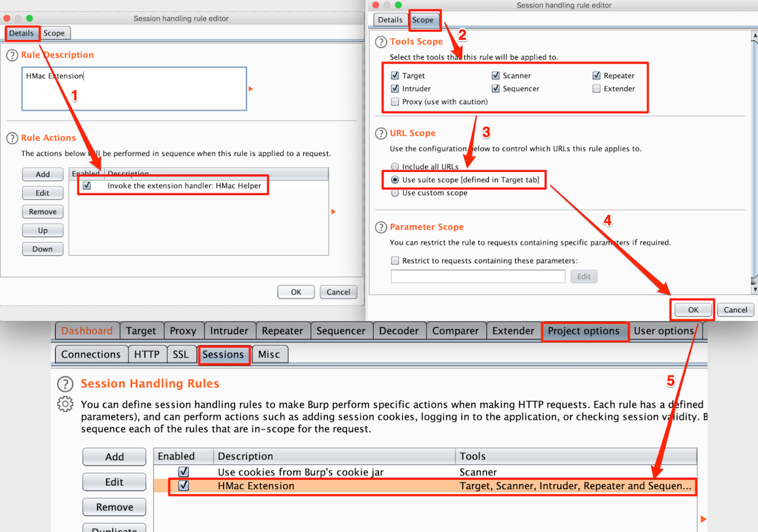Expand the orange arrow beside the session rules table
The image size is (758, 532).
pos(704,519)
